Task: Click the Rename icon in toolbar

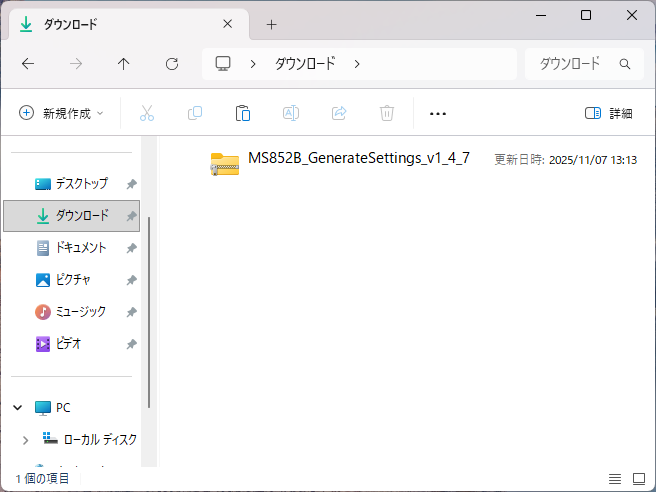Action: point(291,113)
